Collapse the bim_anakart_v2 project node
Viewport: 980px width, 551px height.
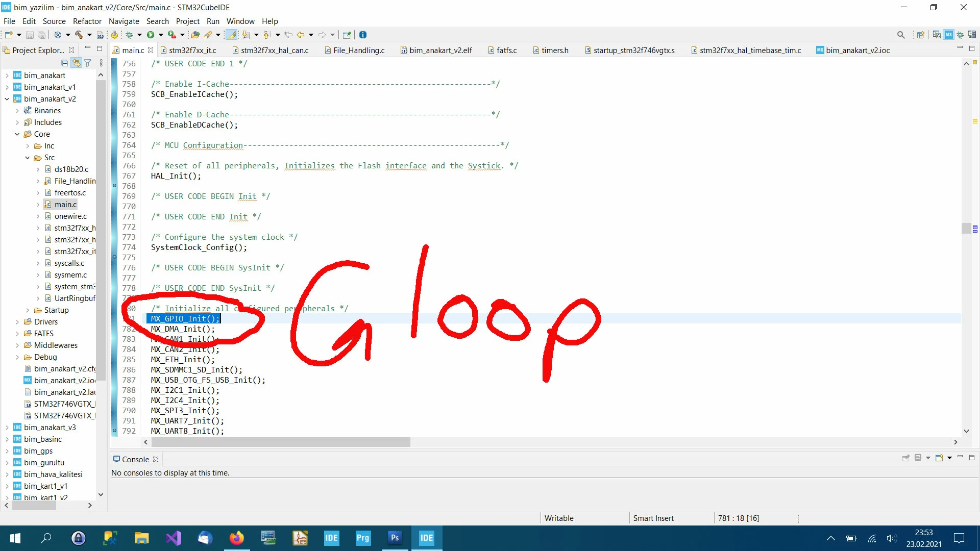(7, 99)
